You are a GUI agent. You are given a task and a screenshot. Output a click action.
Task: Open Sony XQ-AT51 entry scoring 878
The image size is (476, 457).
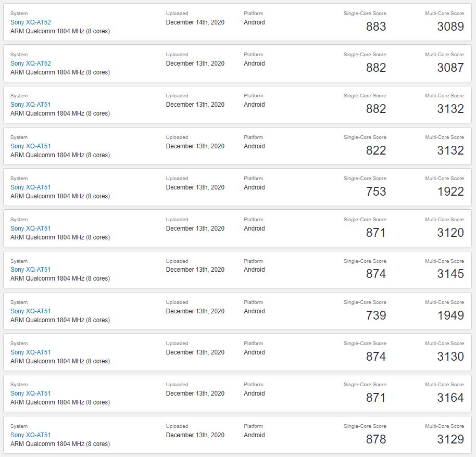tap(30, 435)
